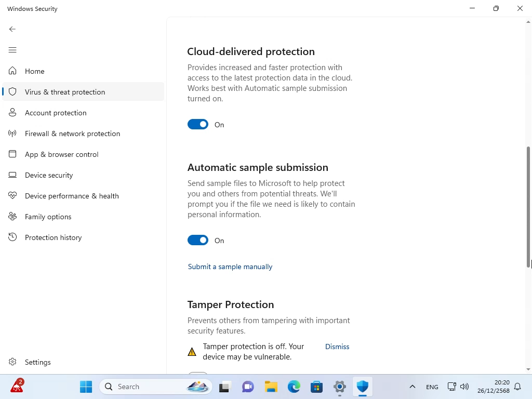Open the hamburger navigation menu
The image size is (532, 399).
click(x=12, y=50)
